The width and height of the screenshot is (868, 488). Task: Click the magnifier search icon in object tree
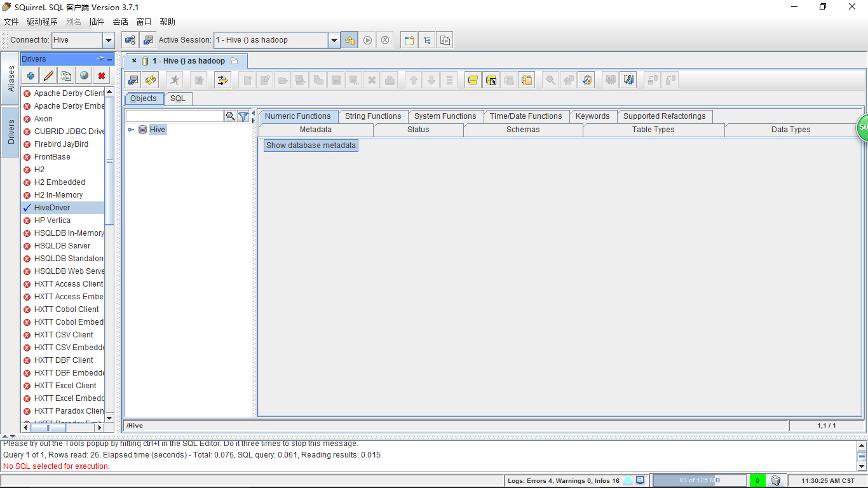tap(230, 116)
